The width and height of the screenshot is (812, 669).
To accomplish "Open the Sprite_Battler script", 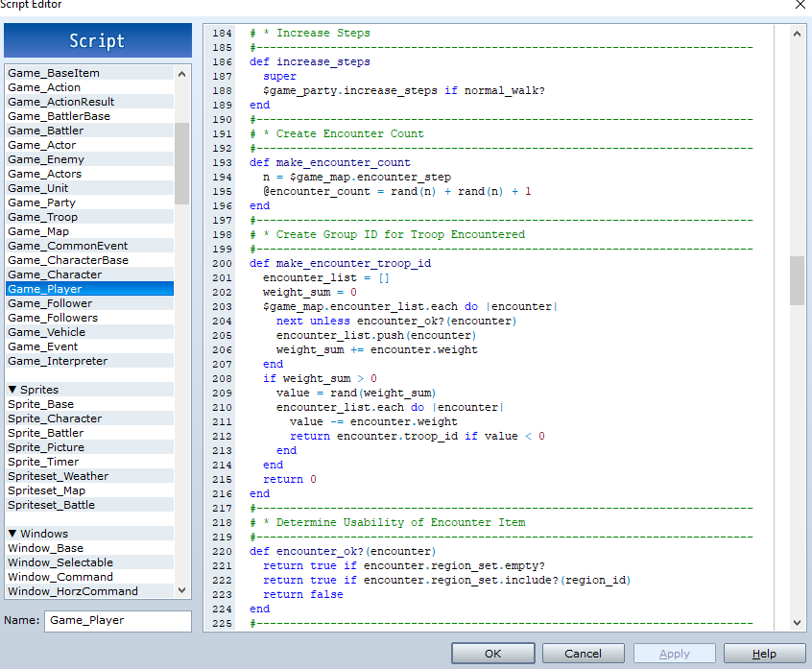I will 90,433.
